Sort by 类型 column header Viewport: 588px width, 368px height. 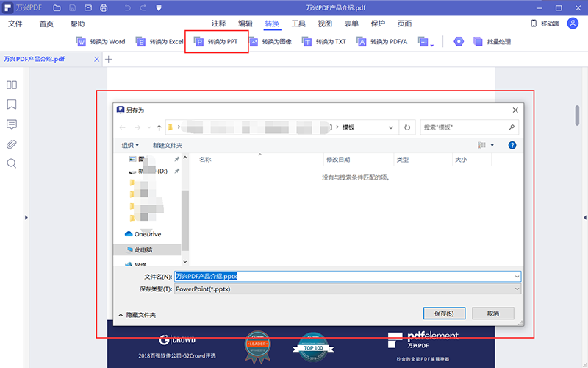pyautogui.click(x=402, y=160)
